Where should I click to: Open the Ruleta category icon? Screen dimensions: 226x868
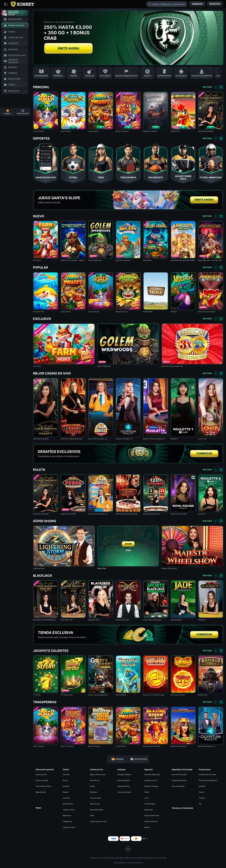148,72
